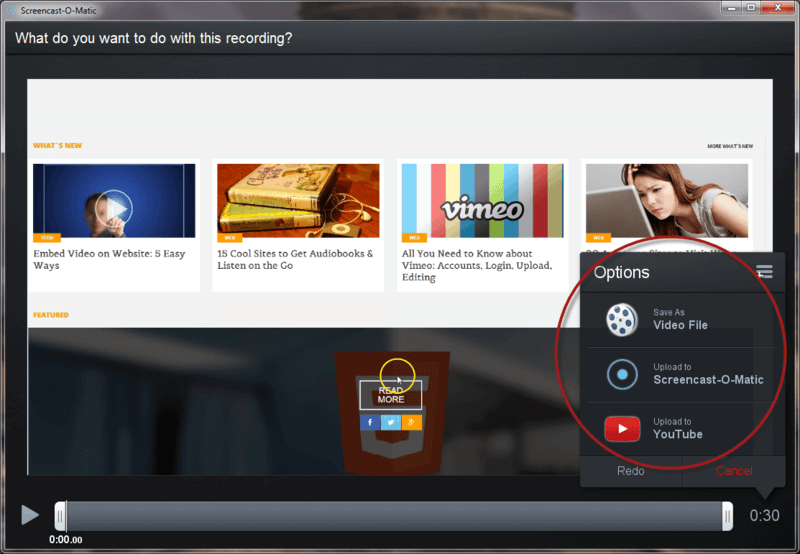The image size is (800, 554).
Task: Click the MORE WHAT'S NEW link
Action: coord(730,146)
